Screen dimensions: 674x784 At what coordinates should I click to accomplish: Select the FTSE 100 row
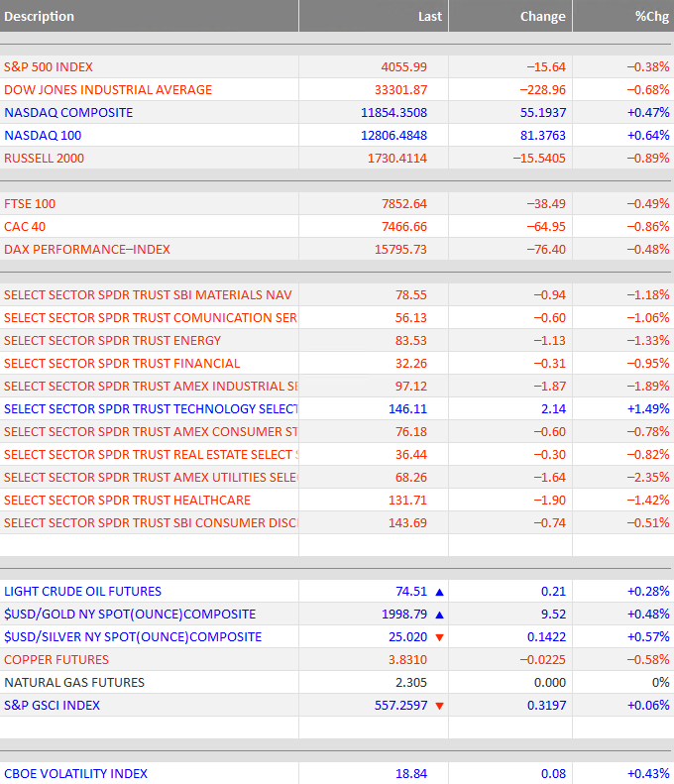point(337,204)
